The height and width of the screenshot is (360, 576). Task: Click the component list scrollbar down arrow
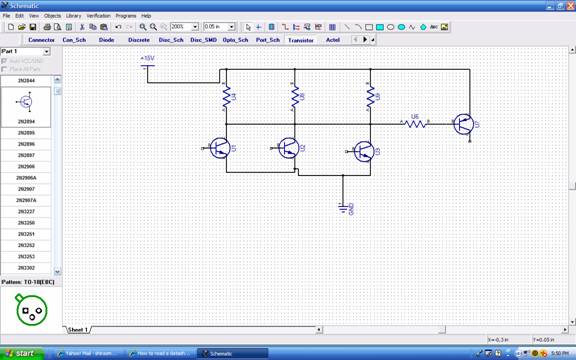pos(58,272)
